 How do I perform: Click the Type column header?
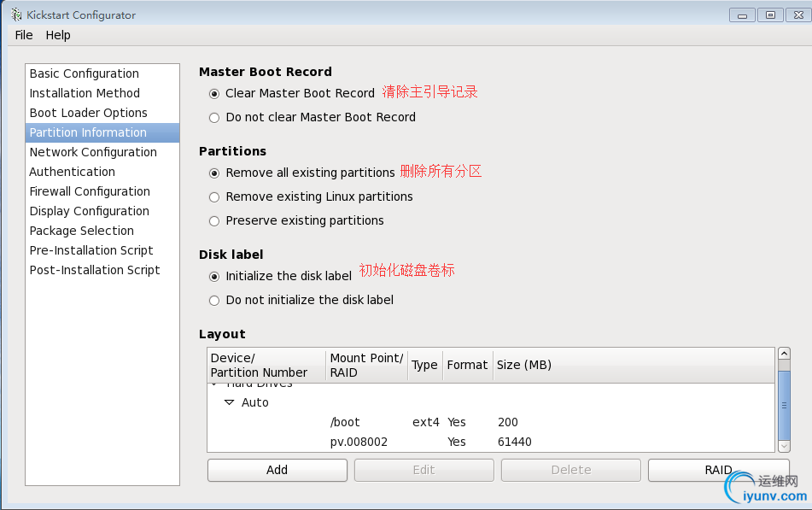[x=425, y=366]
